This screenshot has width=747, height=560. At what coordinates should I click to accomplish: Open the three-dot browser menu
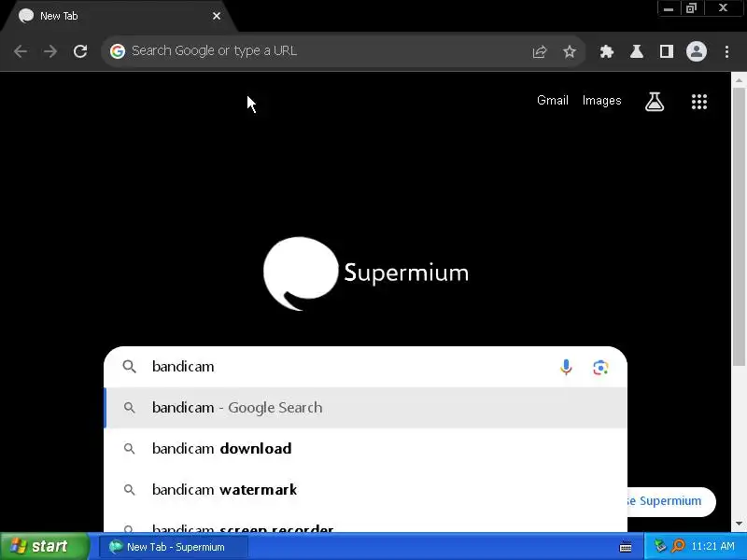726,51
